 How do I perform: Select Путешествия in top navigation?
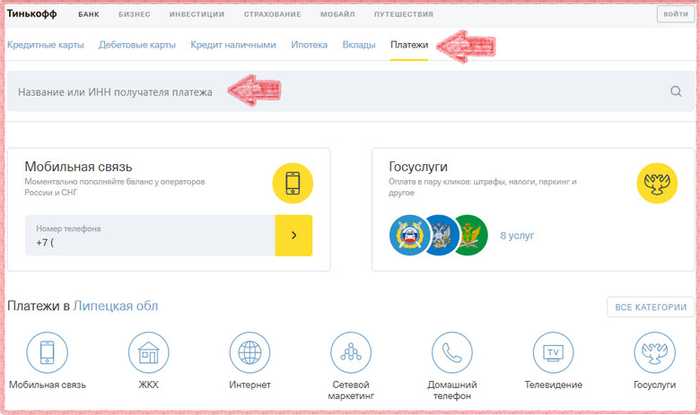pyautogui.click(x=404, y=14)
